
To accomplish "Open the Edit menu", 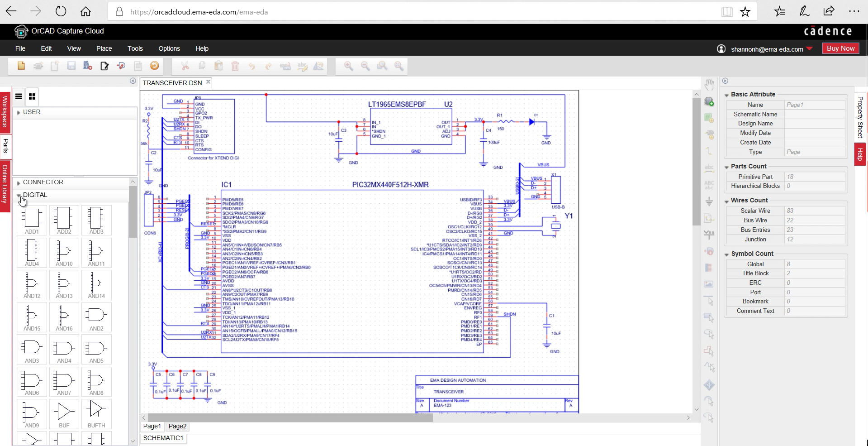I will (x=46, y=48).
